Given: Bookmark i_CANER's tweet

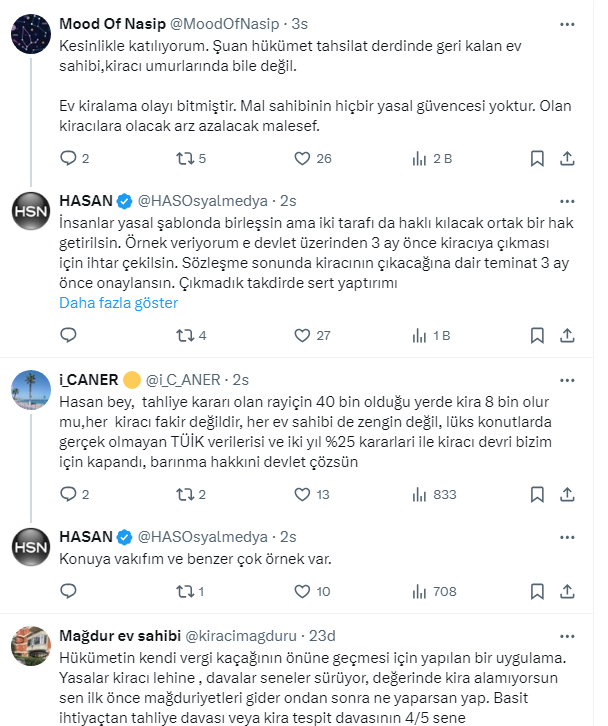Looking at the screenshot, I should coord(537,494).
